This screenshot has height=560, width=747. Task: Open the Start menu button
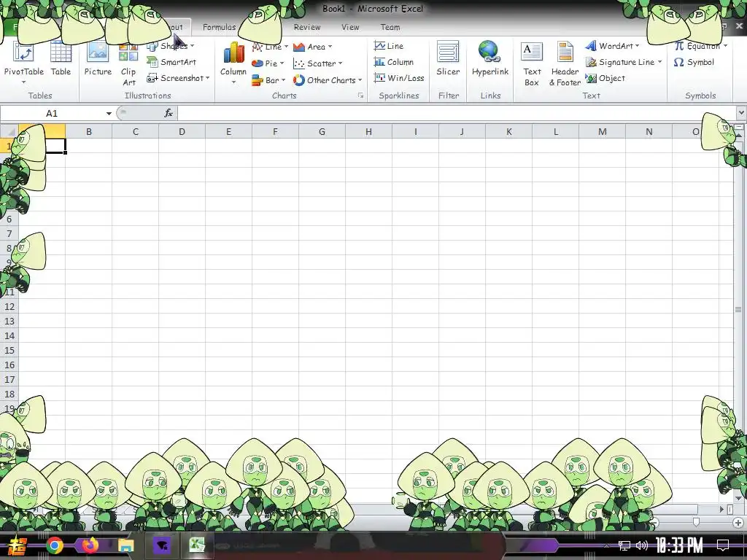tap(18, 545)
